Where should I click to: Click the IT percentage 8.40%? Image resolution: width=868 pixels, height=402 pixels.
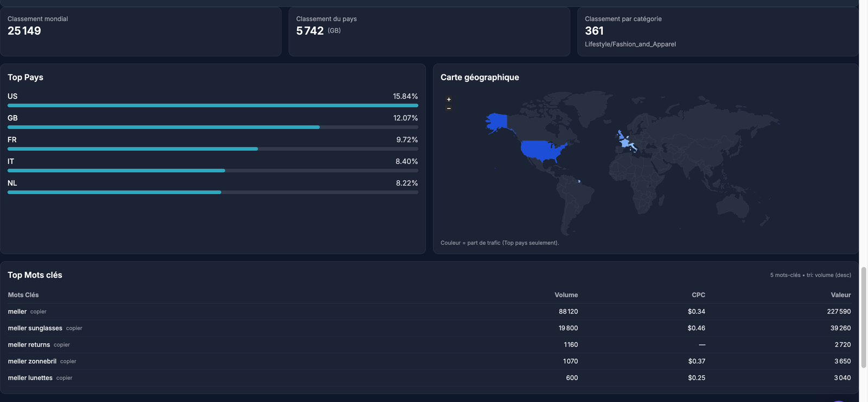pyautogui.click(x=406, y=161)
